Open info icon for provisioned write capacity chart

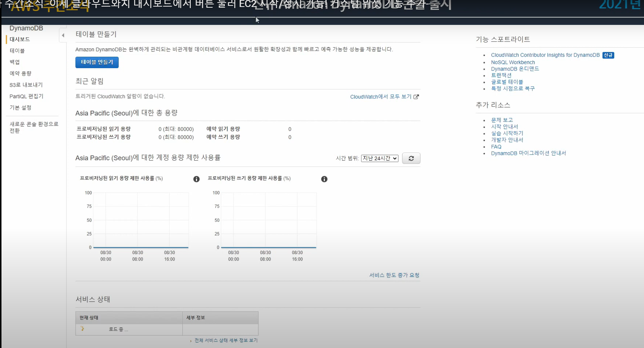pos(324,179)
